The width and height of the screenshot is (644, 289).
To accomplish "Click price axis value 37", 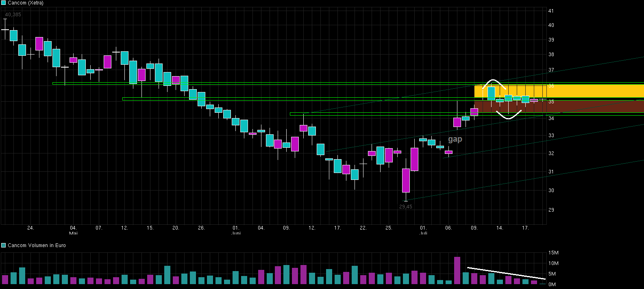I will (551, 70).
